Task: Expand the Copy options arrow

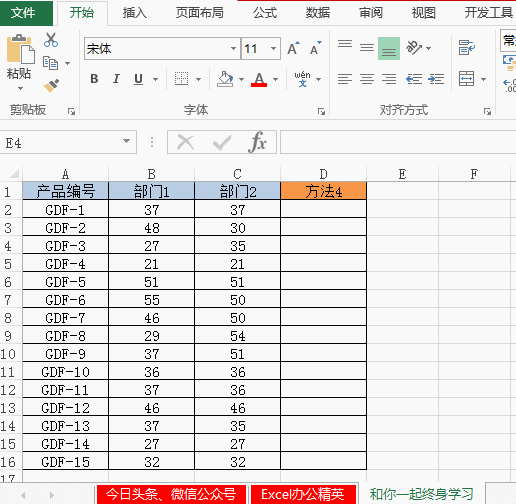Action: click(67, 63)
